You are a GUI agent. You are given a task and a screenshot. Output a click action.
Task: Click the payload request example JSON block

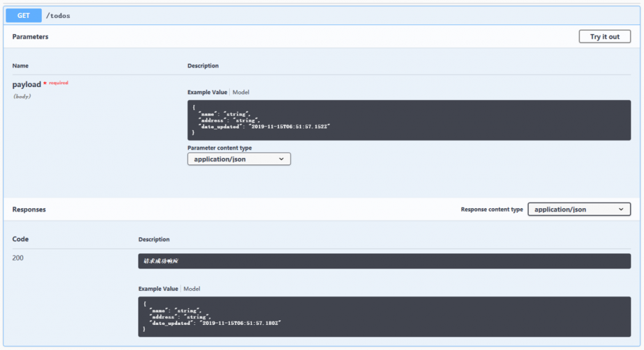click(409, 120)
